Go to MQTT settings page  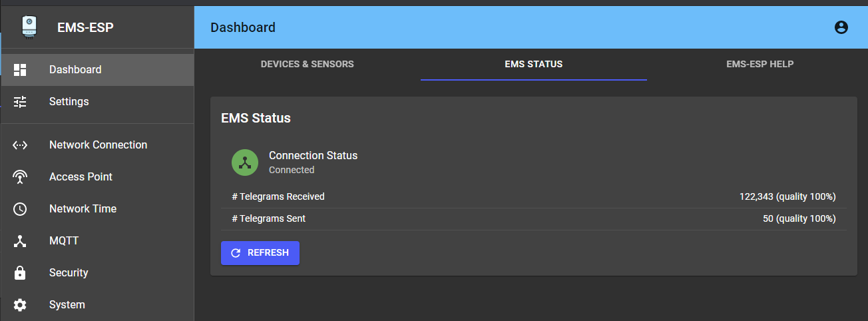pos(64,241)
